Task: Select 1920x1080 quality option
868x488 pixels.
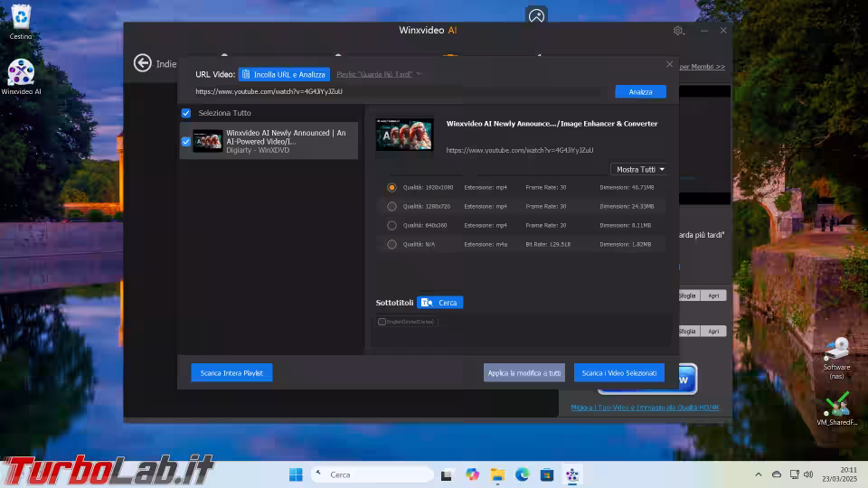Action: click(392, 188)
